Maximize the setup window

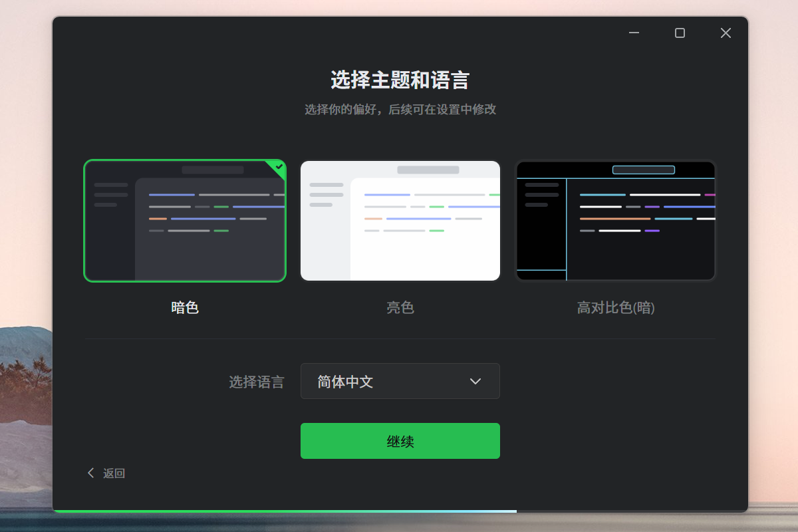coord(680,33)
